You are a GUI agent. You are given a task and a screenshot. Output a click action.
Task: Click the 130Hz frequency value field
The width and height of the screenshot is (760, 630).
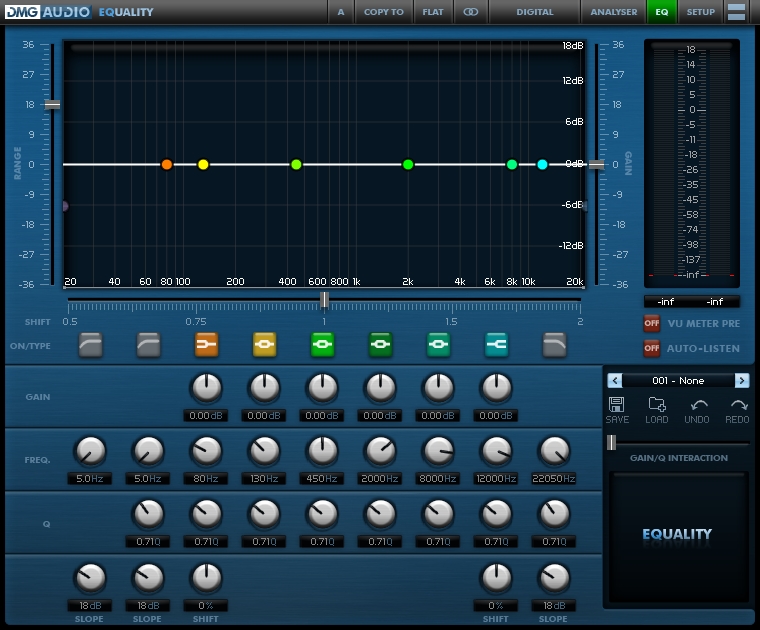pos(264,479)
